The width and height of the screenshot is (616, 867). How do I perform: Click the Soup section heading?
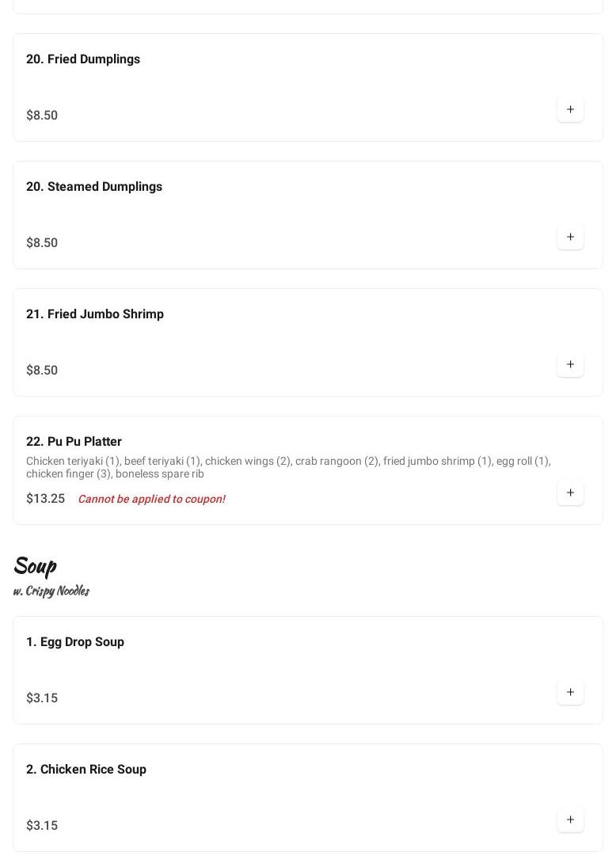coord(35,565)
